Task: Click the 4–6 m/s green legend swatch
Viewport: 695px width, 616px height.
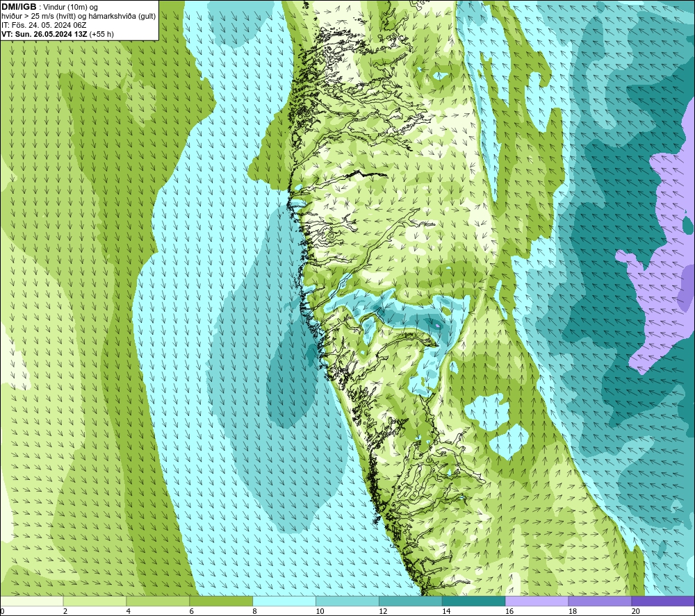Action: click(x=158, y=601)
